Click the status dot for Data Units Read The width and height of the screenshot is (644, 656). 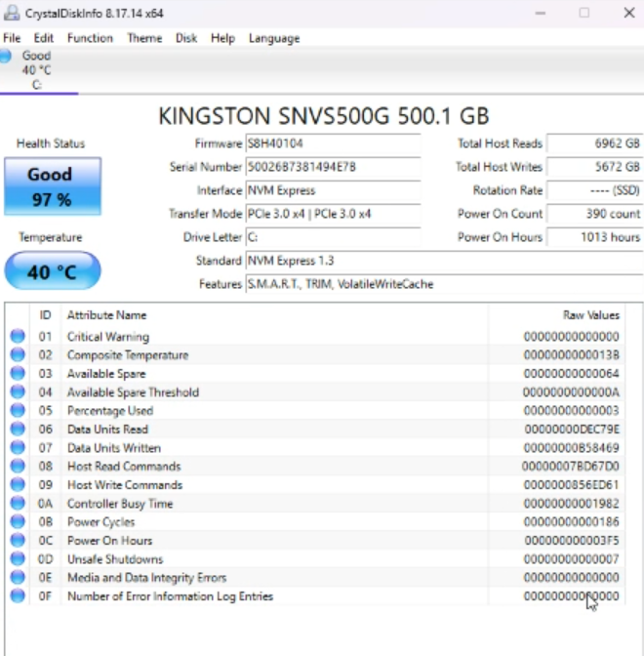18,429
